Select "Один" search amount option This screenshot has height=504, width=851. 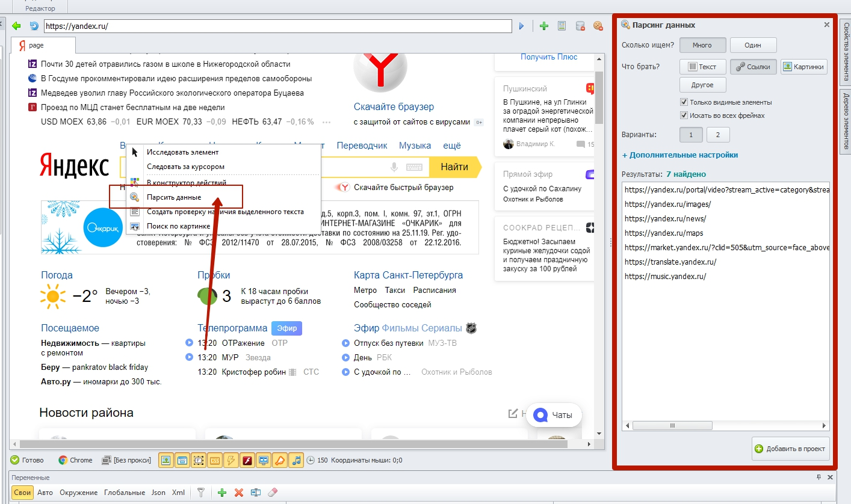pyautogui.click(x=754, y=45)
